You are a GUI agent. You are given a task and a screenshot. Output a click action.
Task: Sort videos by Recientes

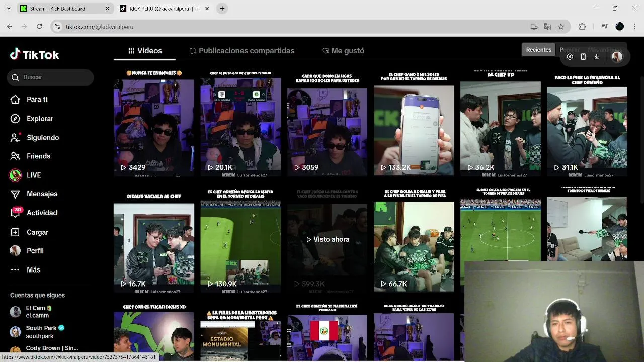[x=539, y=50]
